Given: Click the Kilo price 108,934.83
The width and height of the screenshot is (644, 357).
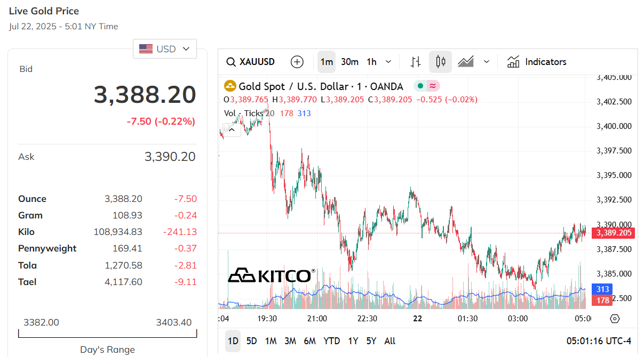Looking at the screenshot, I should point(118,232).
